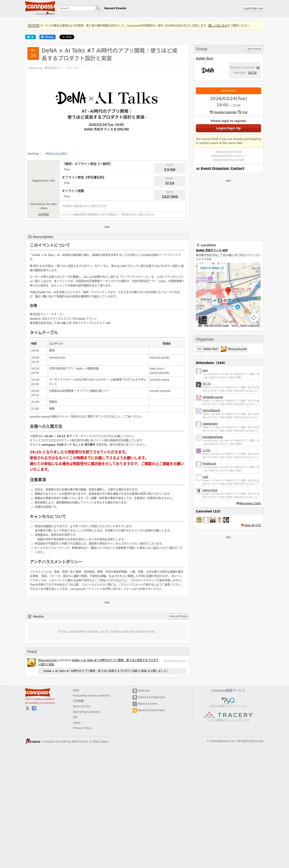
Task: Click View All (23) canceled users
Action: [252, 525]
